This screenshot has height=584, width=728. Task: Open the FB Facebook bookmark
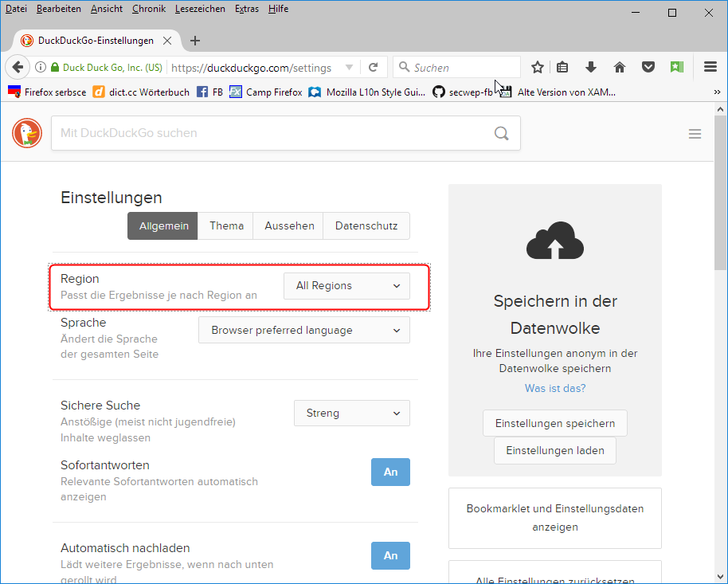209,92
